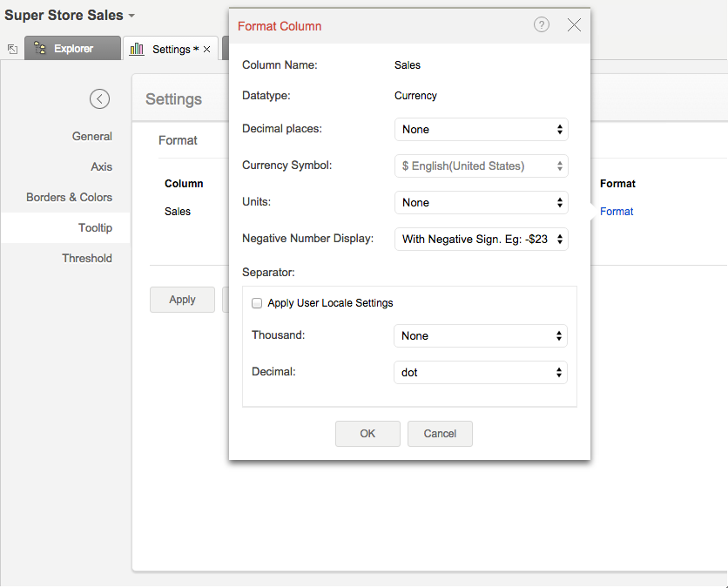Click the expand panel icon beside Explorer
Screen dimensions: 728x588
pyautogui.click(x=12, y=50)
